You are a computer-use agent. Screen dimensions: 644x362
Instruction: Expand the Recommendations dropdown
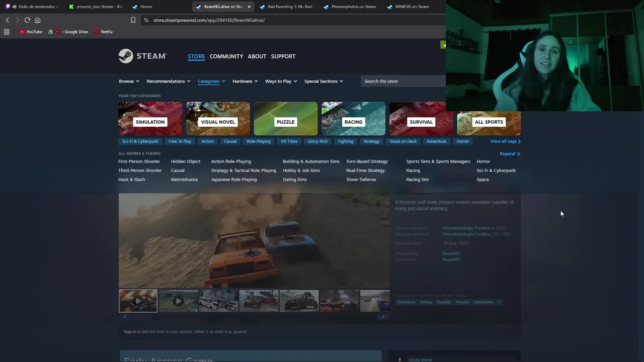(x=169, y=81)
